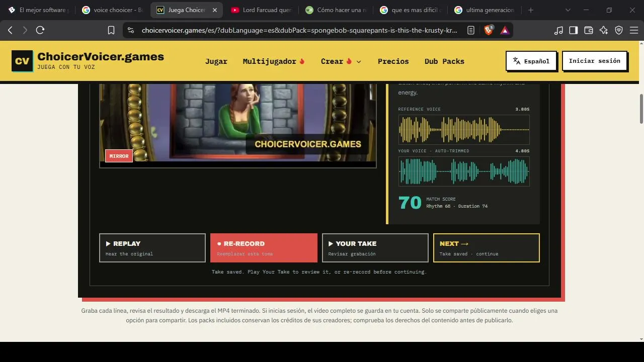Go forward using the browser forward arrow
The image size is (644, 362).
tap(25, 30)
